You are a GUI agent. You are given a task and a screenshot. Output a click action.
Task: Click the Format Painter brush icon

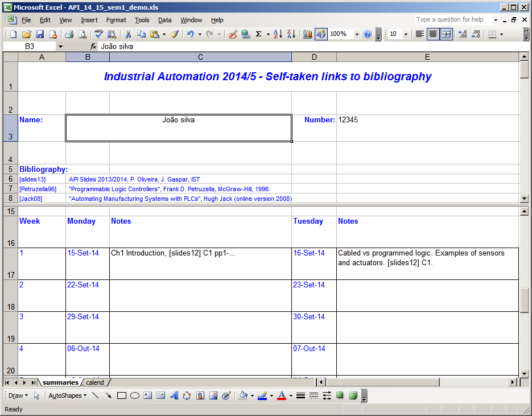175,34
